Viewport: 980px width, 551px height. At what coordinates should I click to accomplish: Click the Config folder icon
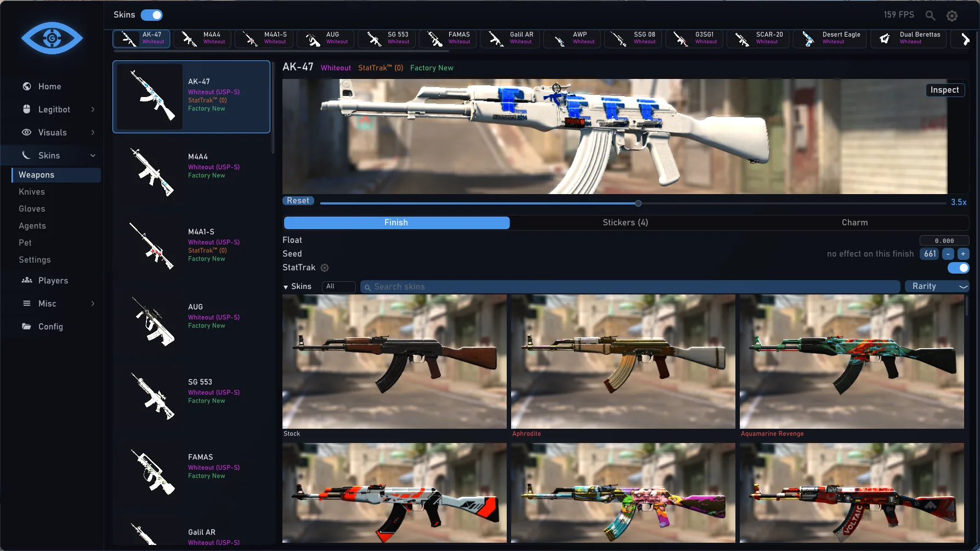(x=26, y=326)
